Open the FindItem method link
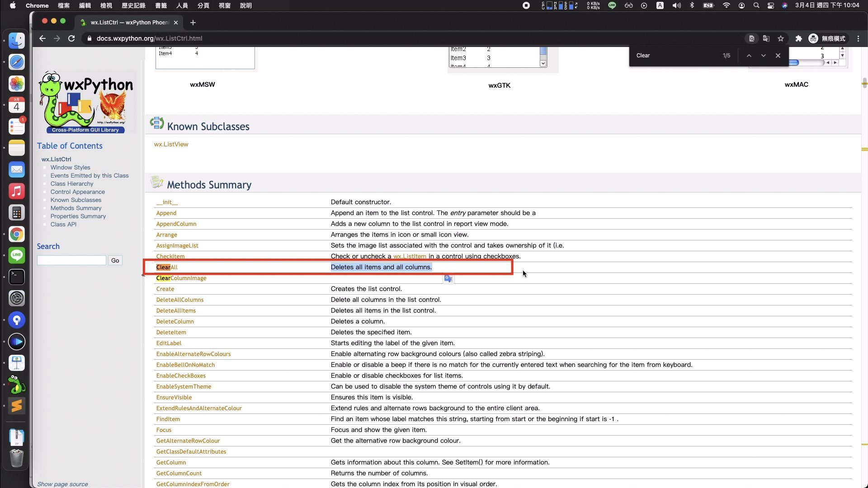The width and height of the screenshot is (868, 488). [168, 419]
